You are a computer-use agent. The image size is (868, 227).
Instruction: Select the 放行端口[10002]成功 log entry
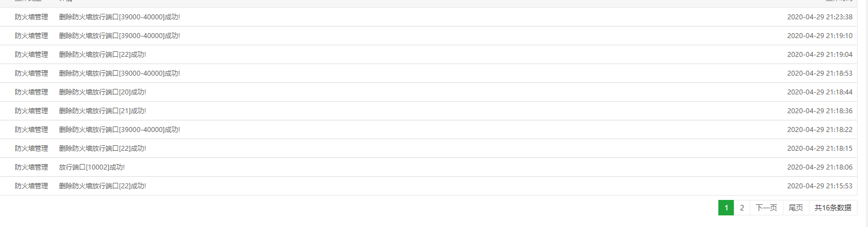pyautogui.click(x=92, y=167)
